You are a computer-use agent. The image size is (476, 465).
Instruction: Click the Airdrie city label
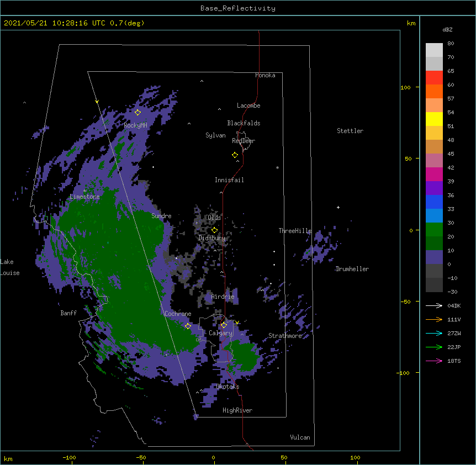(x=223, y=297)
